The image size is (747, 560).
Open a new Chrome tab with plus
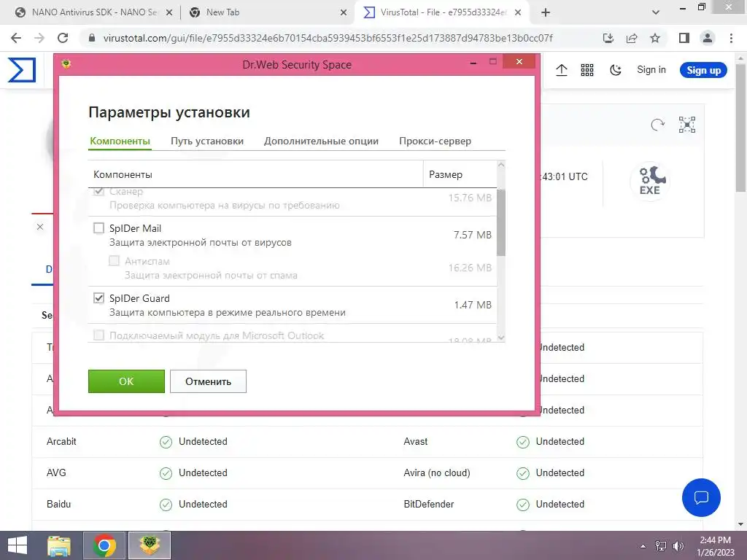[x=546, y=12]
